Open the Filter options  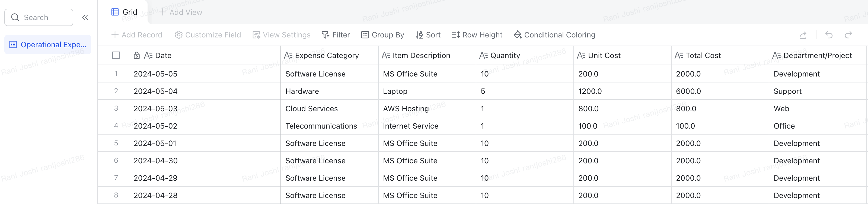tap(336, 35)
